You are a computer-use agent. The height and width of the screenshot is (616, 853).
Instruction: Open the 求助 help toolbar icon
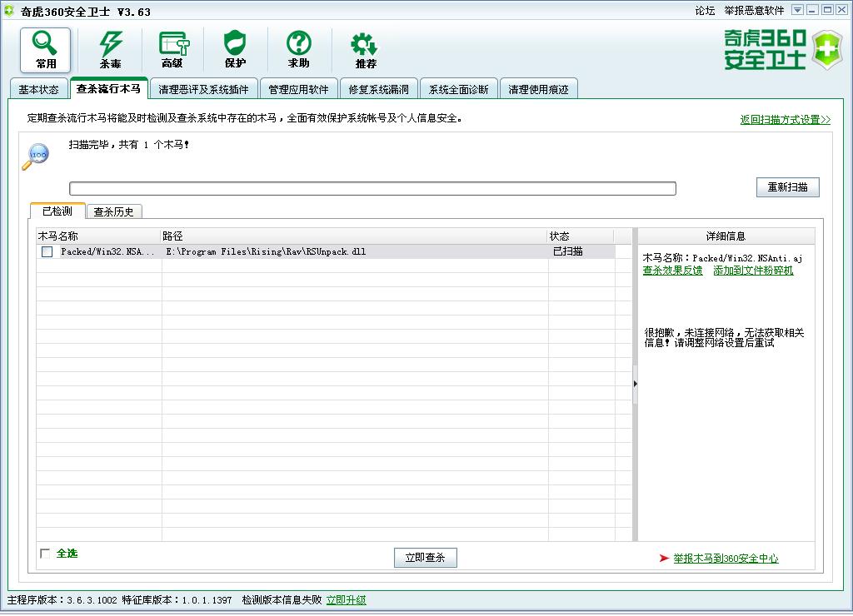click(x=299, y=50)
